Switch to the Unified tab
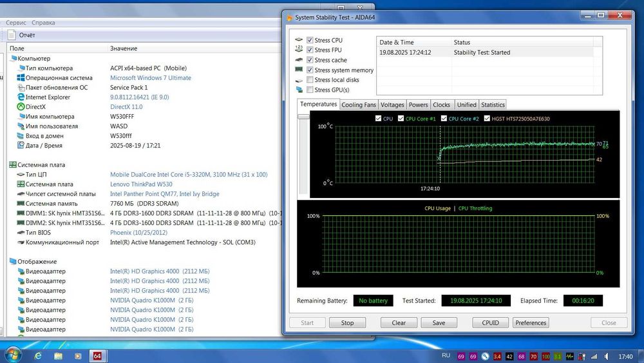Viewport: 644px width, 363px height. [466, 105]
